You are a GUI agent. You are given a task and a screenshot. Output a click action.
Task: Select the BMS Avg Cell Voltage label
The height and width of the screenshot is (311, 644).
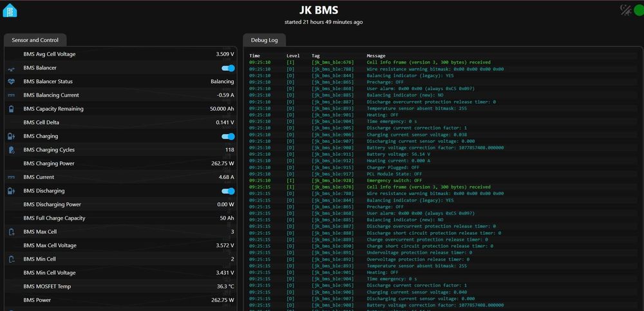pos(50,54)
